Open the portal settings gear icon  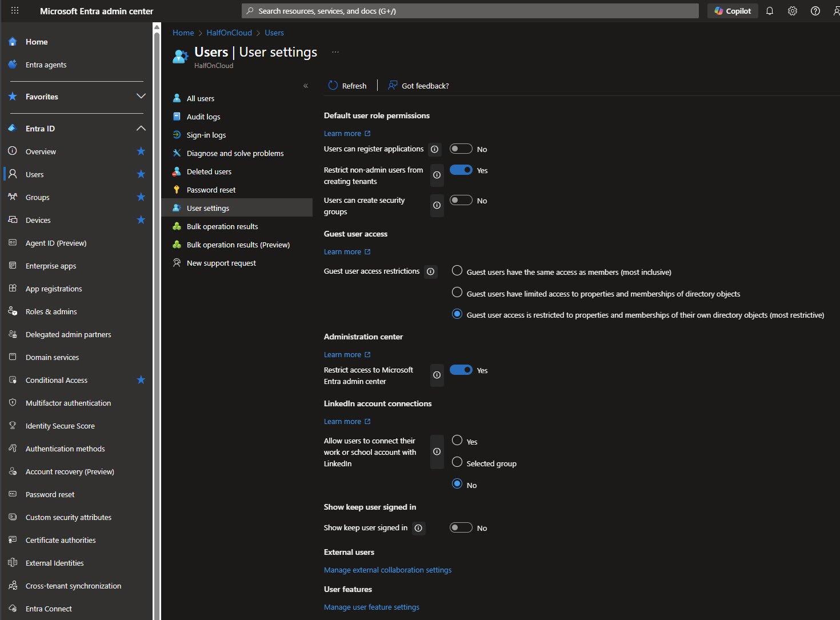pyautogui.click(x=793, y=11)
